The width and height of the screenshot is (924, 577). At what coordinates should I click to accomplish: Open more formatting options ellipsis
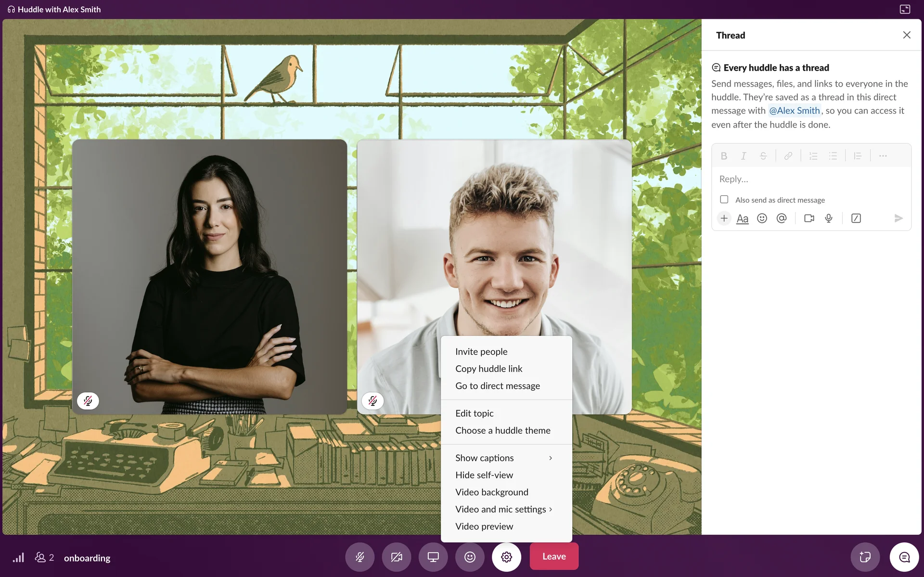tap(883, 156)
